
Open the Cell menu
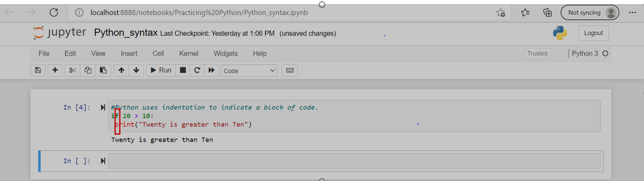pyautogui.click(x=158, y=53)
